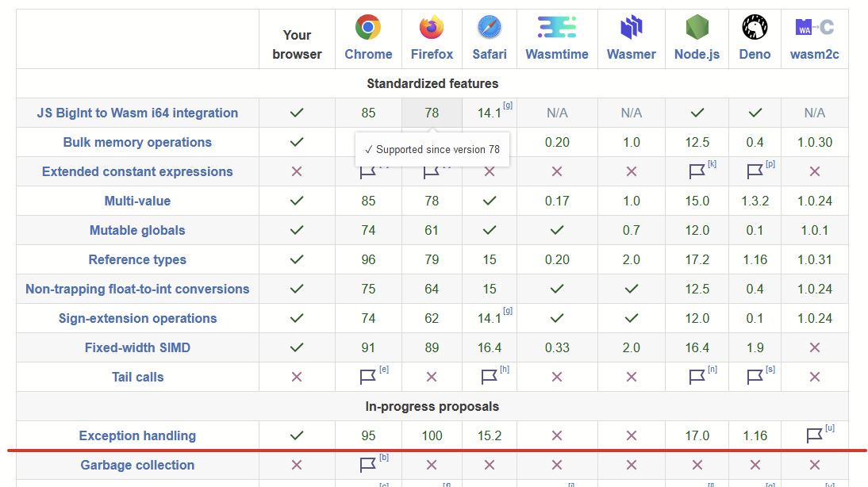Click the wasm2c flag icon for Exception handling
Image resolution: width=868 pixels, height=487 pixels.
coord(814,435)
